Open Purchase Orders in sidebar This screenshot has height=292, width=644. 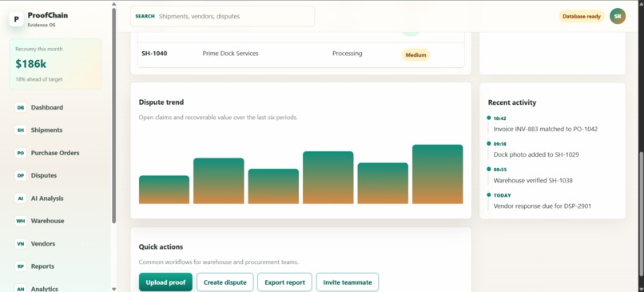tap(55, 153)
